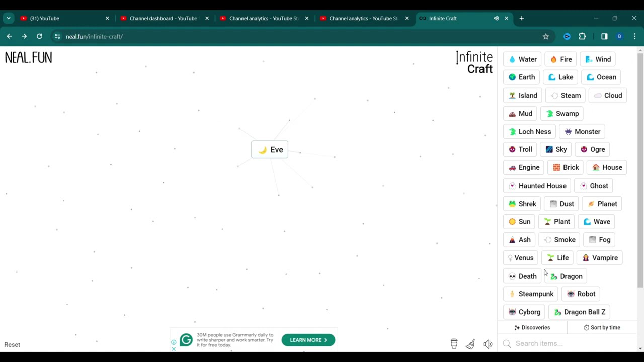Pick the Venus element

(521, 258)
